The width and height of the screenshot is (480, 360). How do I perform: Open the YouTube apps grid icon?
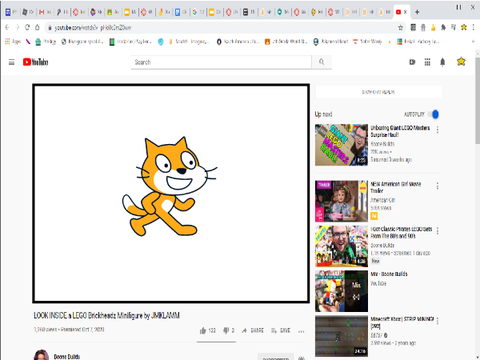click(x=427, y=62)
